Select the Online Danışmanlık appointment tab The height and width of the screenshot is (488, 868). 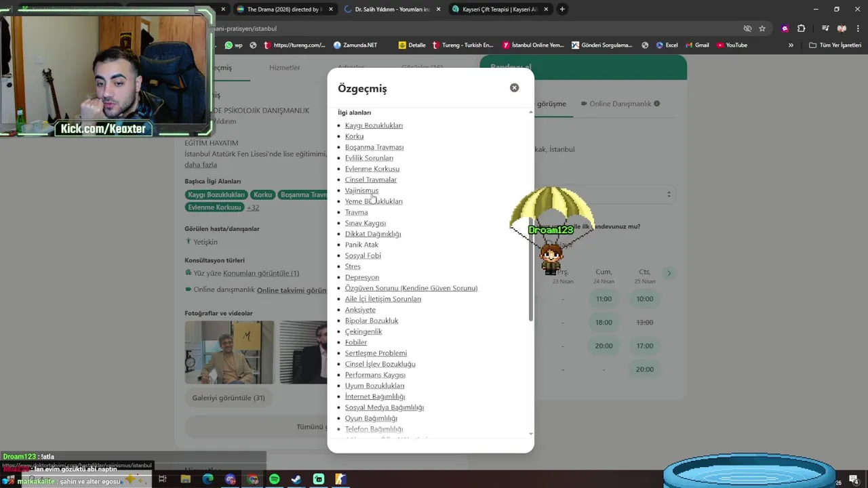tap(620, 104)
